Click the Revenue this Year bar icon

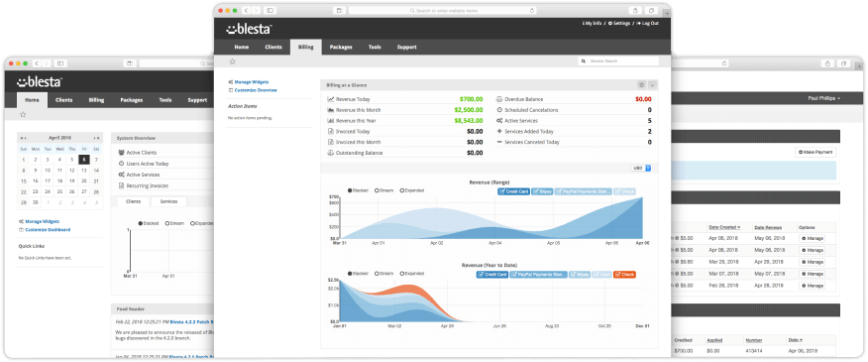331,120
